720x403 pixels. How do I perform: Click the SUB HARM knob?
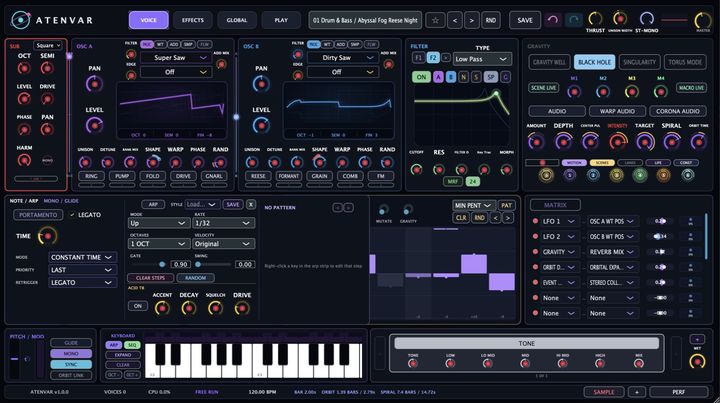click(24, 160)
